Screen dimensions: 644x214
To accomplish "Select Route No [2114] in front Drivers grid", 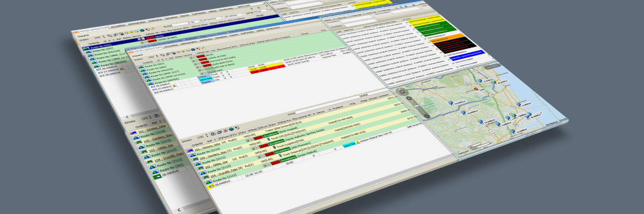I will click(208, 152).
